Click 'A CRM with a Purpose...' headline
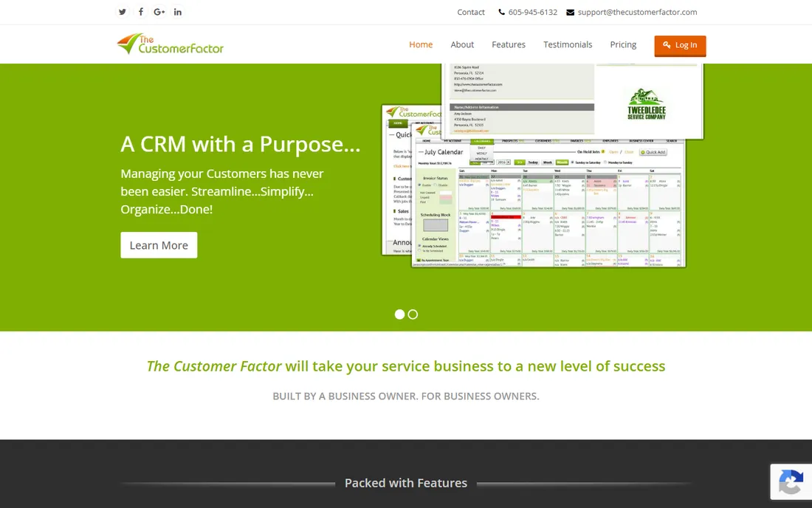812x508 pixels. (x=241, y=144)
